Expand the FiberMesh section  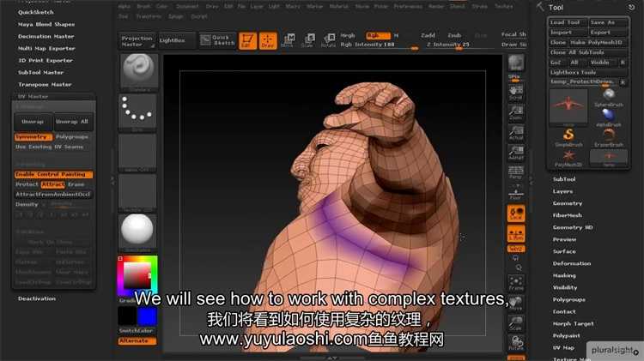pos(568,215)
